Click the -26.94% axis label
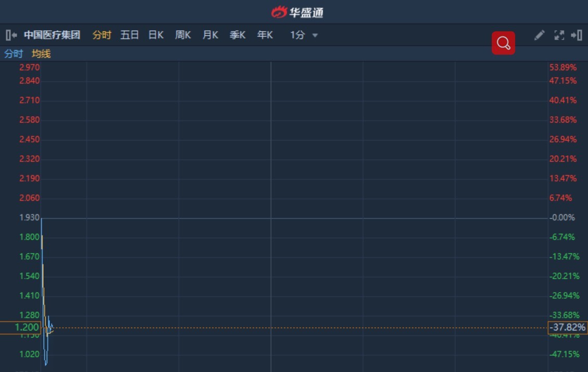Viewport: 588px width, 372px height. [565, 296]
